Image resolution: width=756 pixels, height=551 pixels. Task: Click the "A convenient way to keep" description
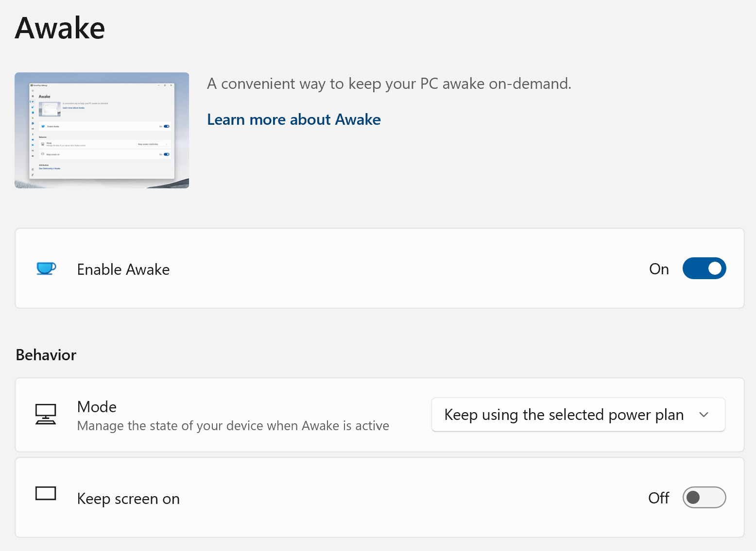(389, 84)
